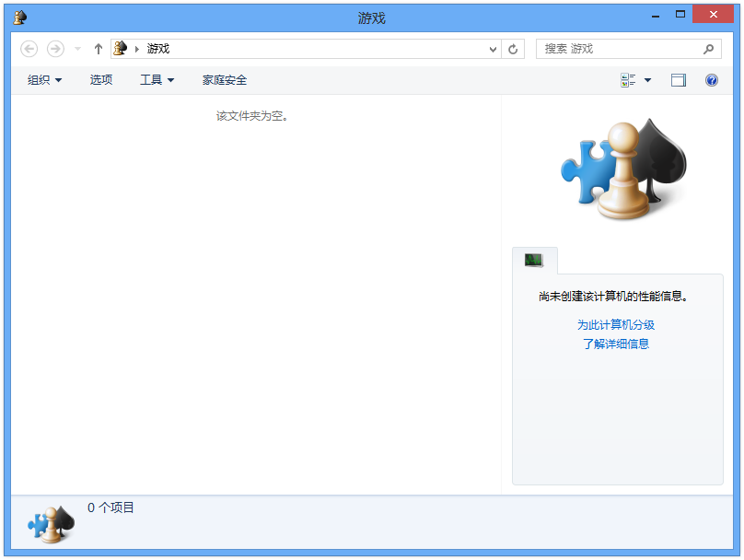The height and width of the screenshot is (560, 744).
Task: Open the 组织 menu
Action: click(x=44, y=80)
